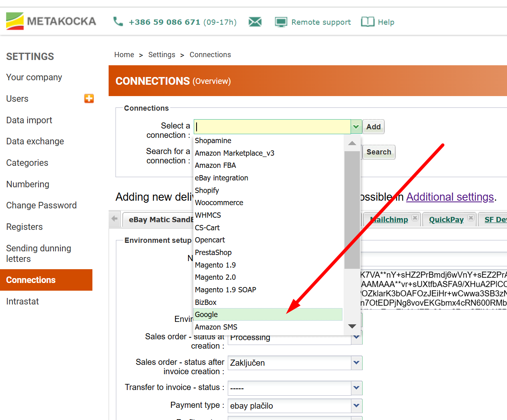
Task: Open the email envelope icon
Action: [x=255, y=22]
